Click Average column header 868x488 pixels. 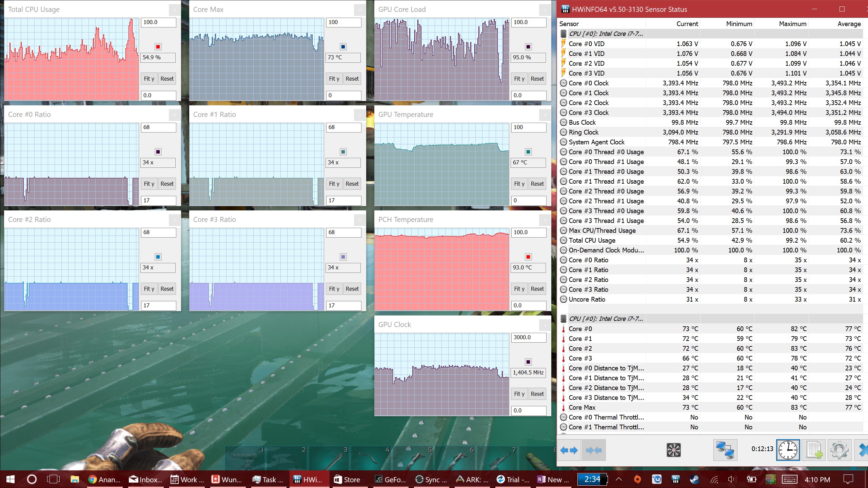(x=836, y=24)
